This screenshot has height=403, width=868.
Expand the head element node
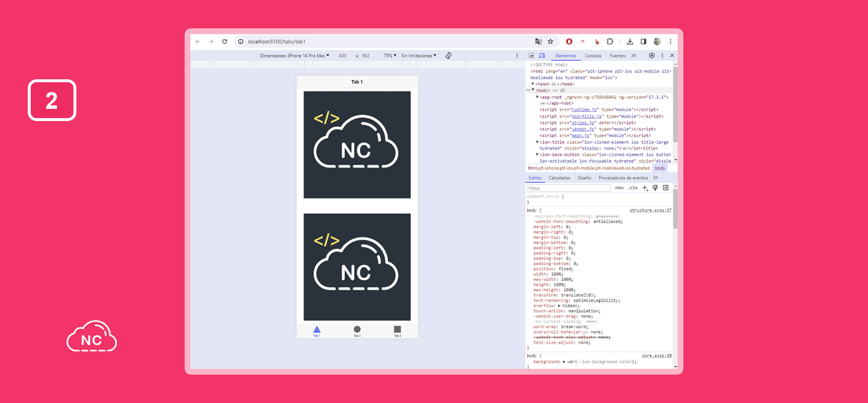click(x=533, y=84)
